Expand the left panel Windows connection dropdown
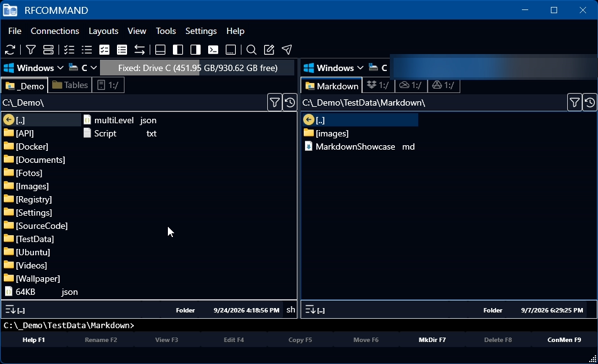Viewport: 598px width, 364px height. coord(33,68)
